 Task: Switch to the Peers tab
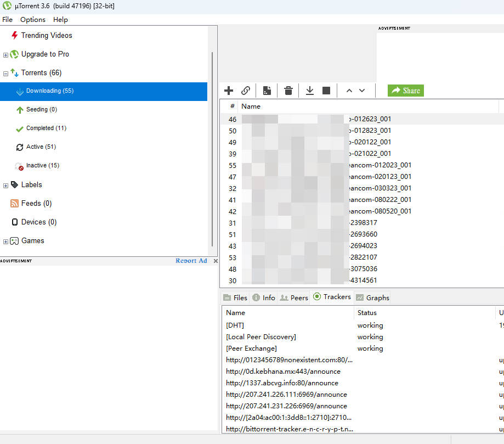pos(294,297)
